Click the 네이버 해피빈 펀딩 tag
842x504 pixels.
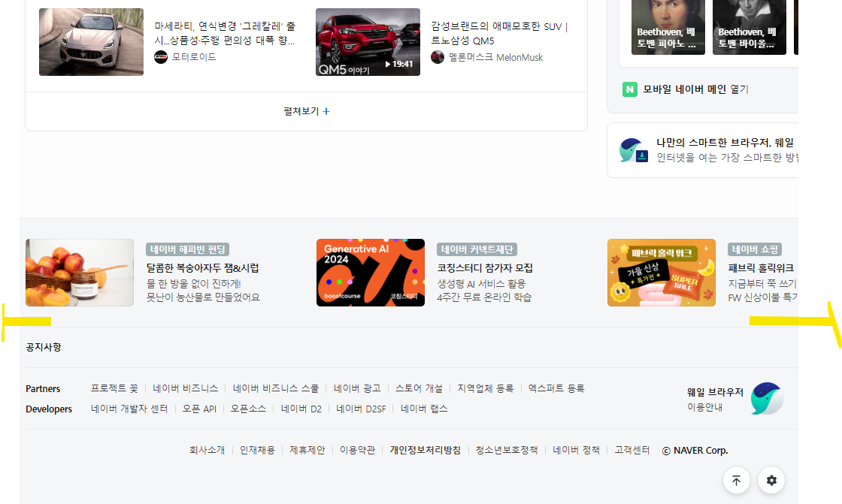tap(188, 249)
